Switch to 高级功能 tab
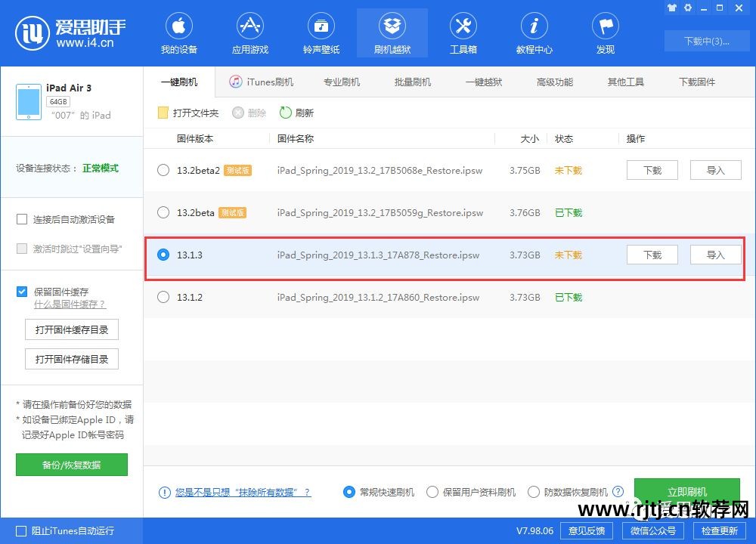756x544 pixels. 554,82
